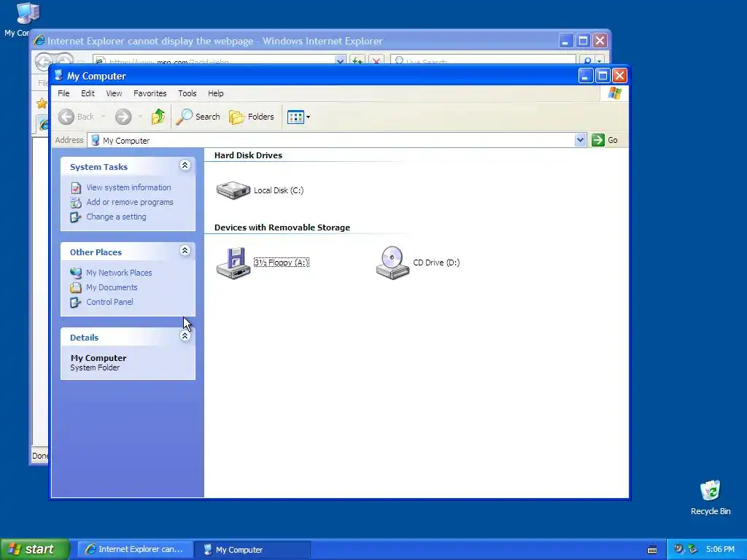
Task: Click the favorites star in Internet Explorer
Action: (42, 104)
